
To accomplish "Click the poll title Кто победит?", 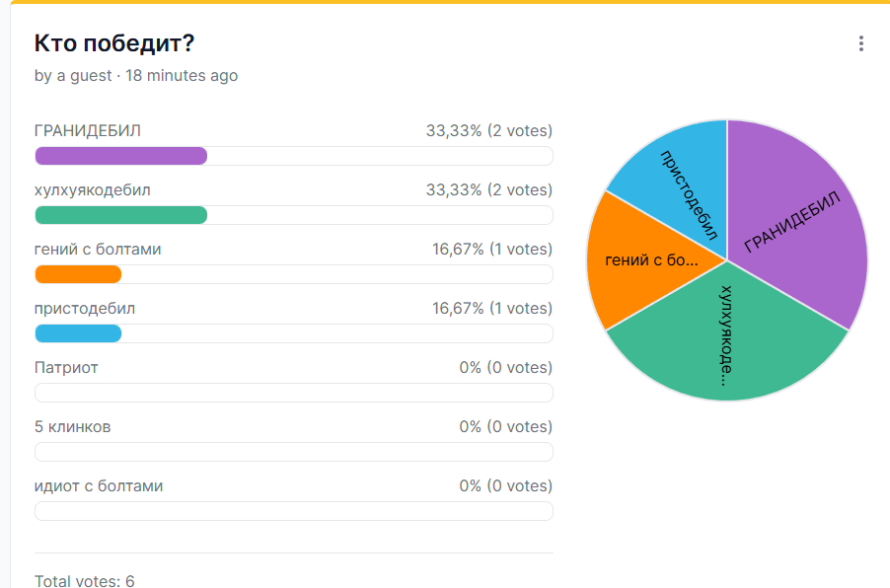I will click(114, 43).
